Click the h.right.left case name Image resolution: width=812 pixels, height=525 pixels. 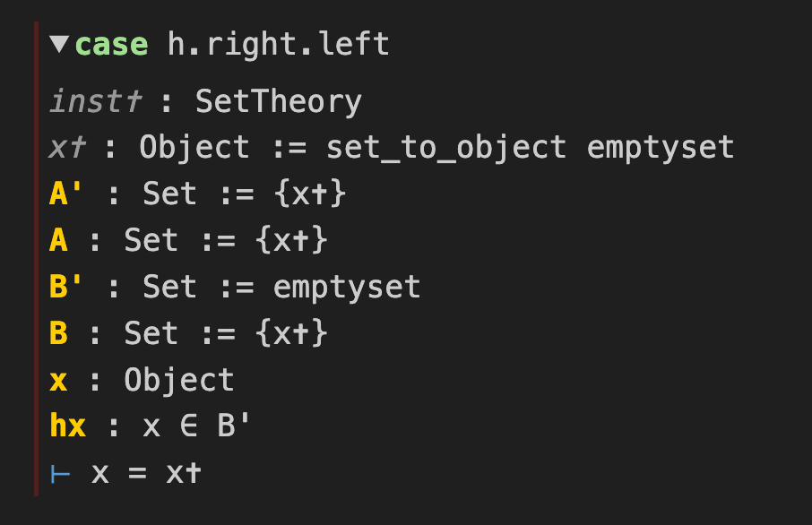[x=279, y=44]
